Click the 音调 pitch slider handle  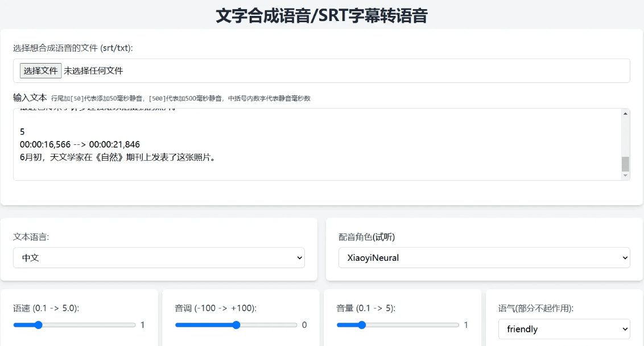(x=236, y=325)
